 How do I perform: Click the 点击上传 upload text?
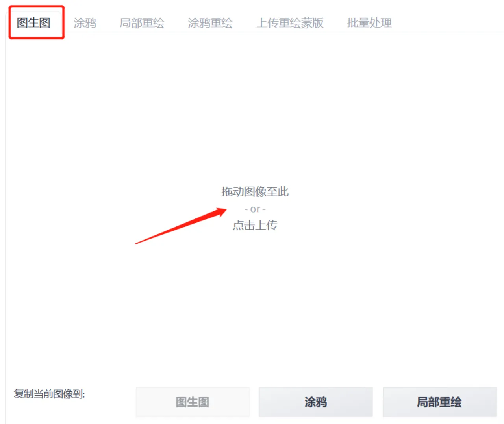coord(255,225)
